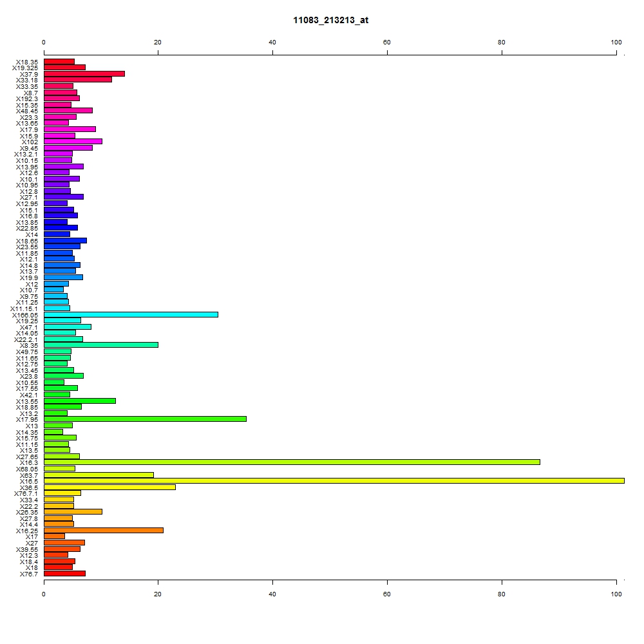
Task: Click the bar next to X192.3
Action: [62, 99]
